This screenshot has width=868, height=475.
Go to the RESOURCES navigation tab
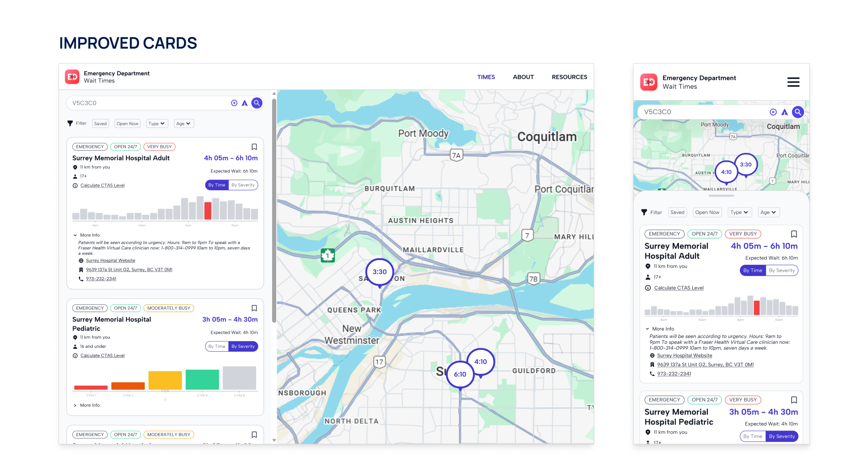click(569, 77)
